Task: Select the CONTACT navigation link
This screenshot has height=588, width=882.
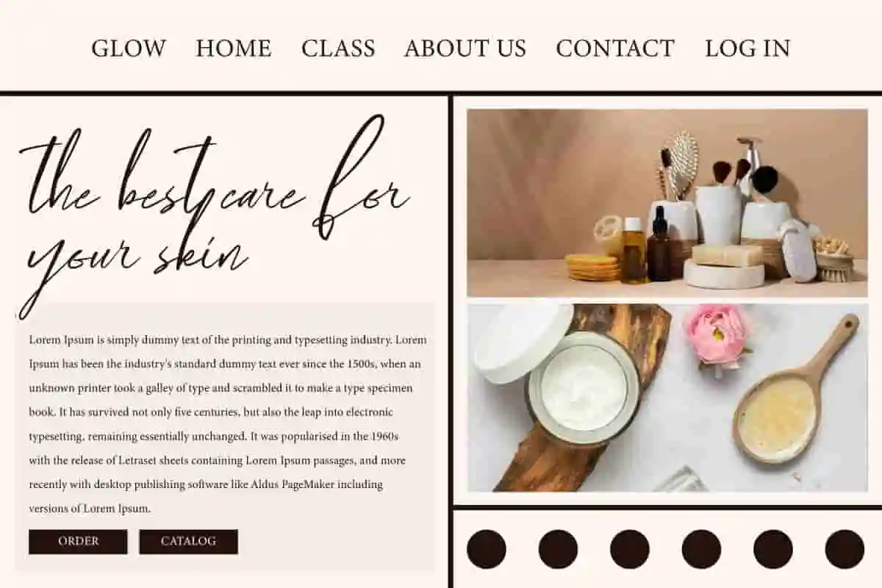Action: point(615,49)
